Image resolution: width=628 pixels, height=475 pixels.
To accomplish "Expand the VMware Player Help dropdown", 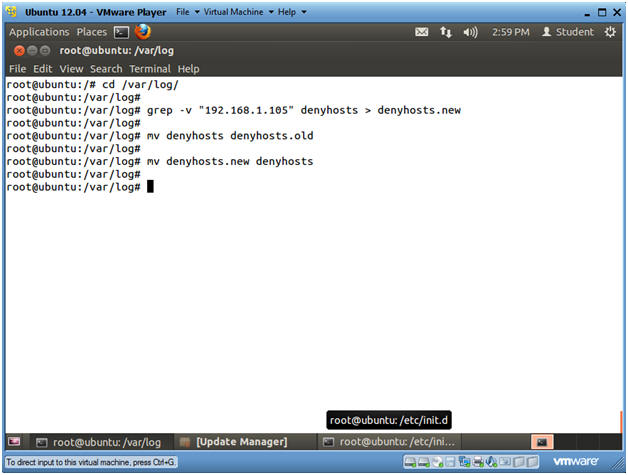I will pyautogui.click(x=292, y=12).
